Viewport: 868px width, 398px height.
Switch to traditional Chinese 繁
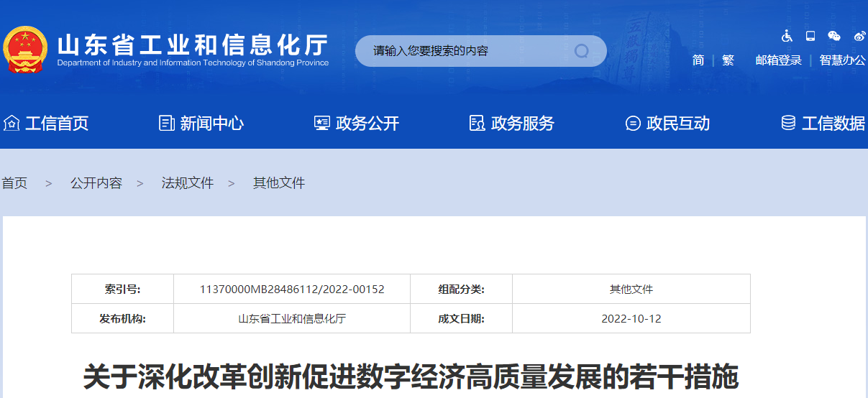point(728,60)
